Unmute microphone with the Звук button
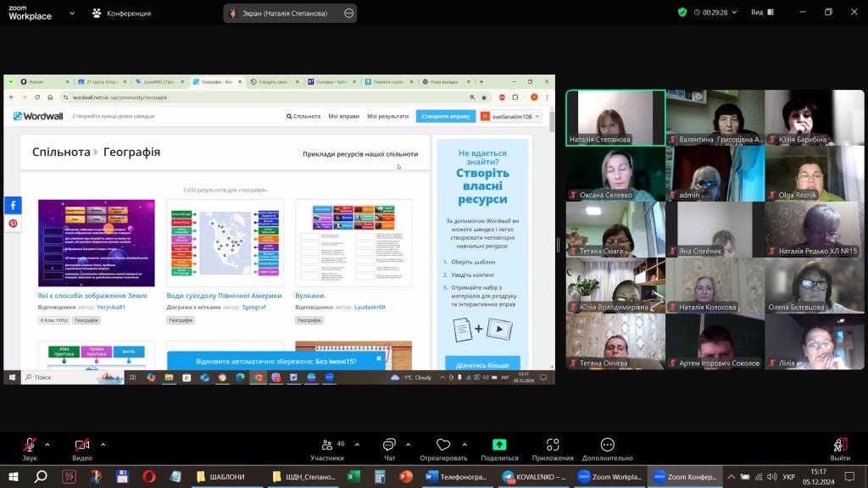868x488 pixels. (x=30, y=449)
